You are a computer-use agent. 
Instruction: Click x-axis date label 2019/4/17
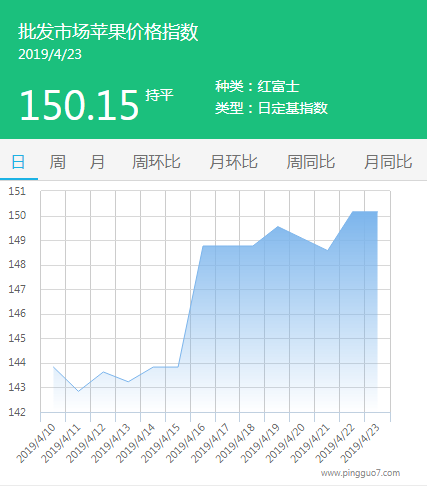210,443
